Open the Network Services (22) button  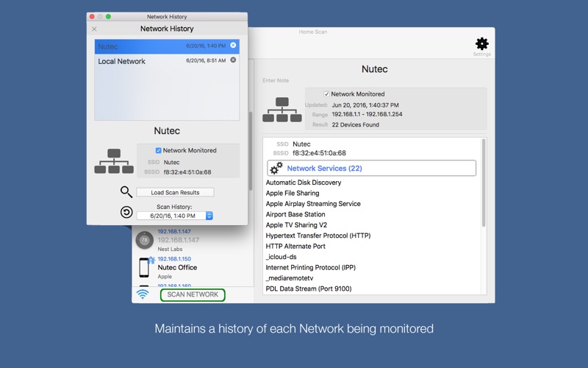click(372, 169)
